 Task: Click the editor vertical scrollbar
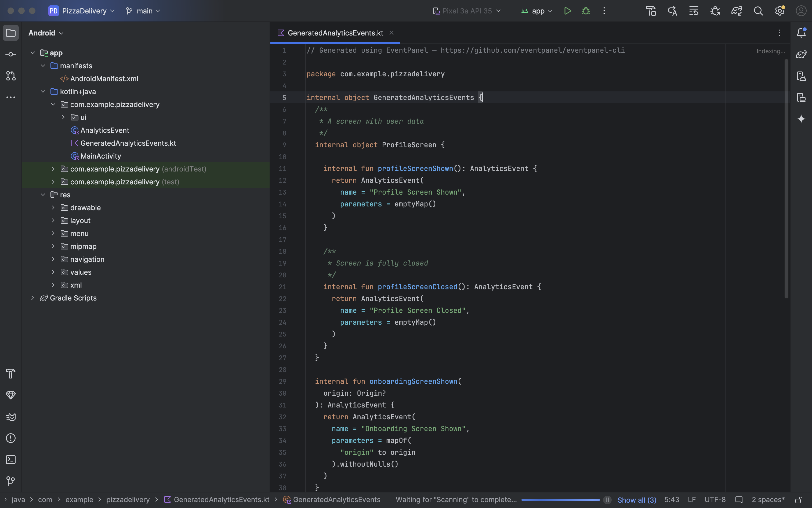(786, 179)
